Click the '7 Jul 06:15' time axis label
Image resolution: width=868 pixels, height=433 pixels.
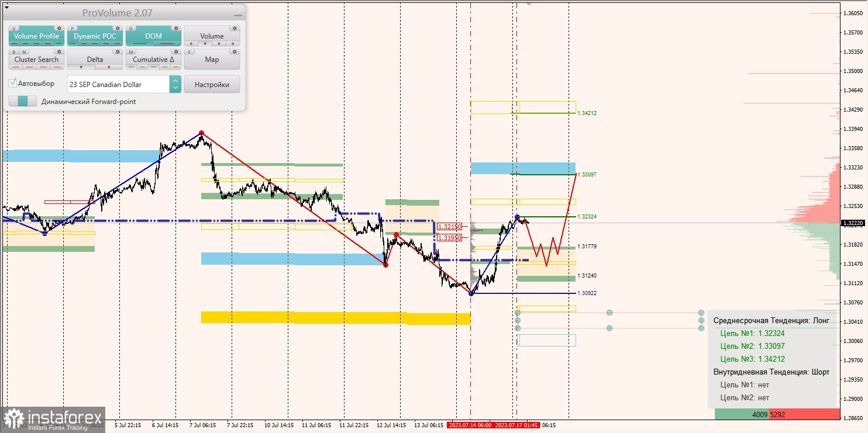point(201,425)
